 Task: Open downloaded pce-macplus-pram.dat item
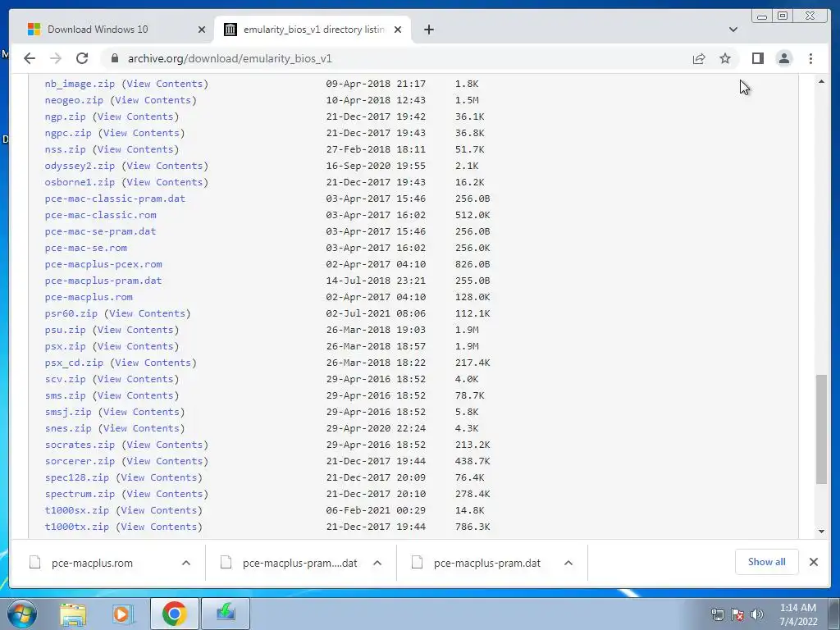coord(487,563)
